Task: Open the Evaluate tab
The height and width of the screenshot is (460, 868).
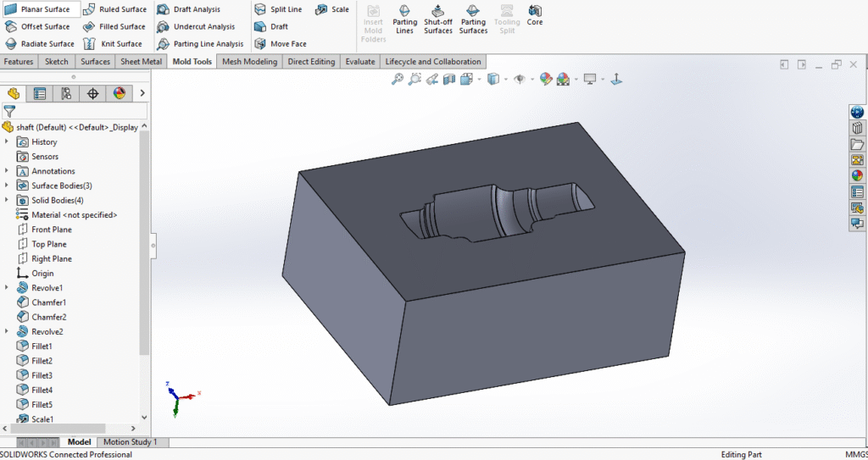Action: pos(359,62)
